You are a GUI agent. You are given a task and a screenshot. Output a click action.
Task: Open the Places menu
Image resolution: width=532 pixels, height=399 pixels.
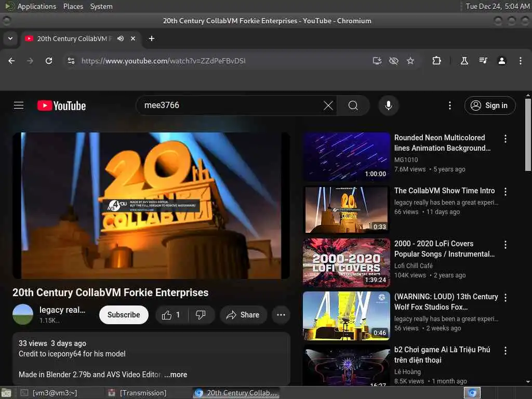[x=73, y=6]
